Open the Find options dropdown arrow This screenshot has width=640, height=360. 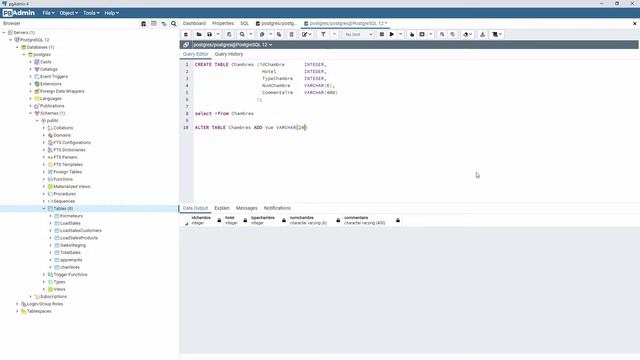(x=251, y=34)
